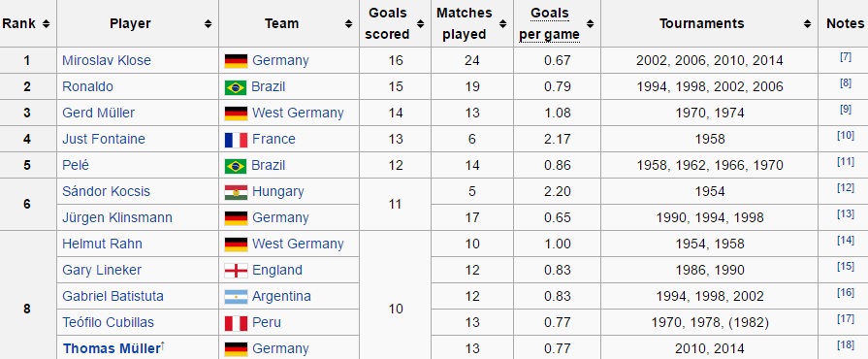Sort by Tournaments column arrows
Screen dimensions: 868x359
point(808,24)
